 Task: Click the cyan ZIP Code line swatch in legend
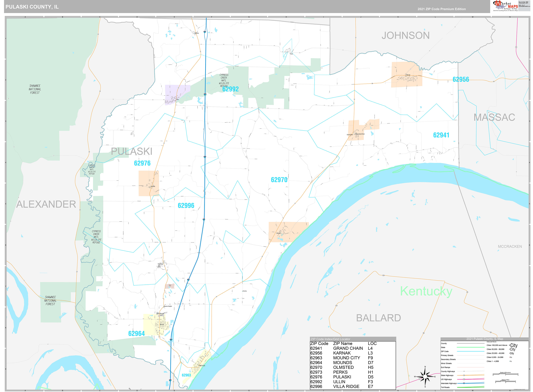(x=471, y=351)
